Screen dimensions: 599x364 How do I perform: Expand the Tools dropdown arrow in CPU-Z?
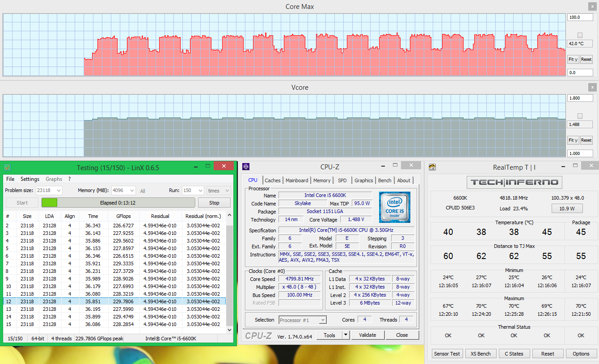pyautogui.click(x=346, y=335)
